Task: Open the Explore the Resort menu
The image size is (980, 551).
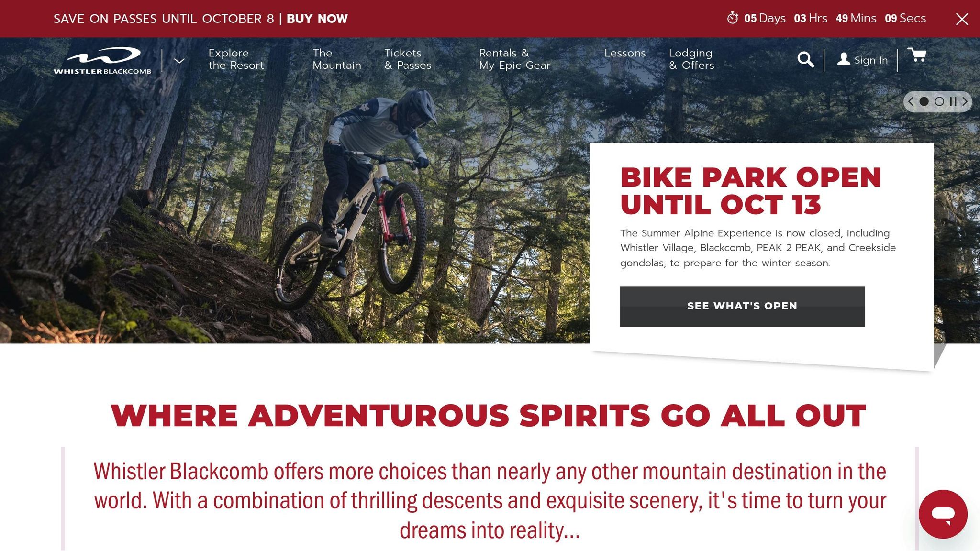Action: [236, 59]
